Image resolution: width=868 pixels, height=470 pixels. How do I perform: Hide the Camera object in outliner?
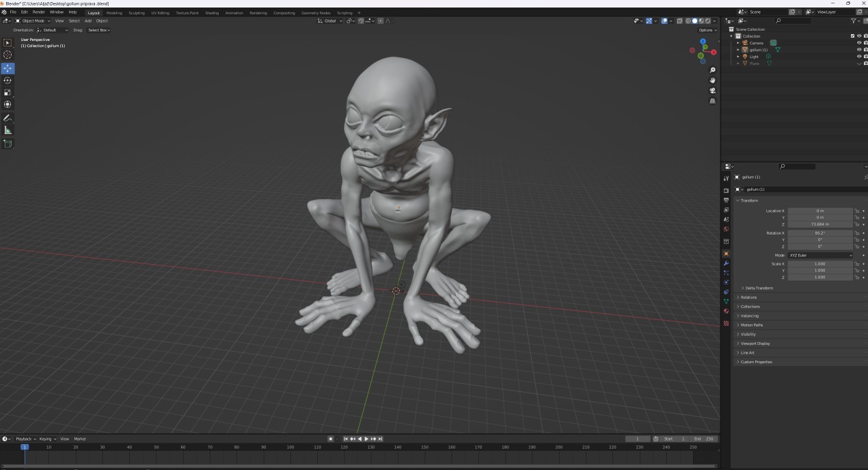coord(859,43)
